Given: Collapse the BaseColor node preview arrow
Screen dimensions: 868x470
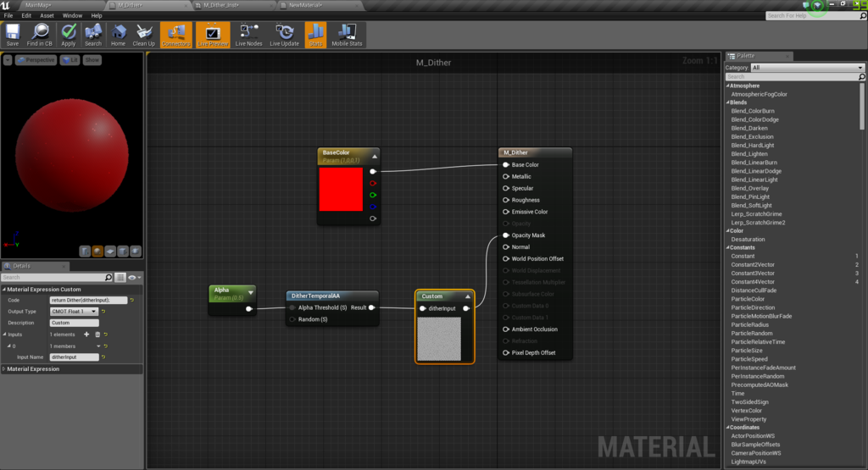Looking at the screenshot, I should point(375,157).
